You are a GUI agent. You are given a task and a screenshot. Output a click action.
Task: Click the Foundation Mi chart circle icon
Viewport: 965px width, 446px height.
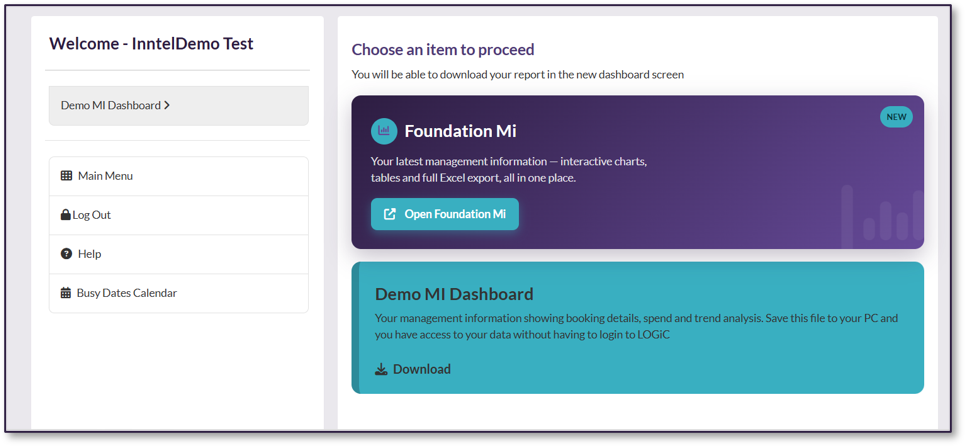coord(384,130)
